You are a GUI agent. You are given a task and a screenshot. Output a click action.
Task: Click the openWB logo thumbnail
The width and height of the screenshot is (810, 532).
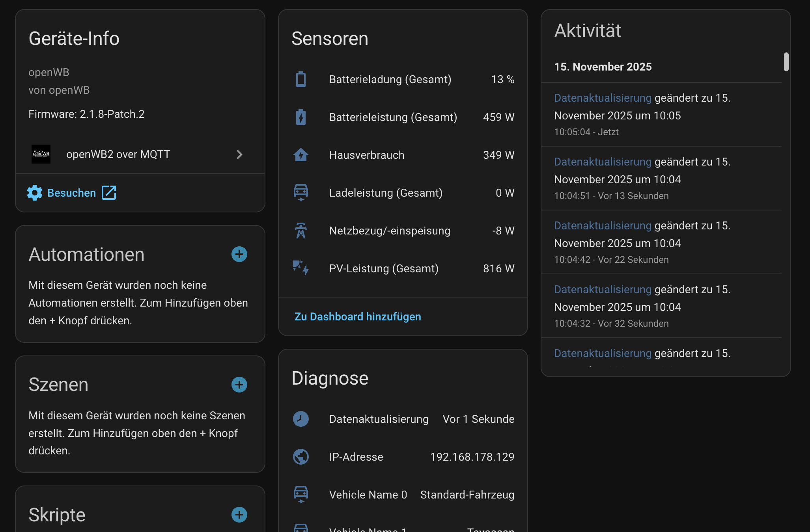click(x=41, y=154)
